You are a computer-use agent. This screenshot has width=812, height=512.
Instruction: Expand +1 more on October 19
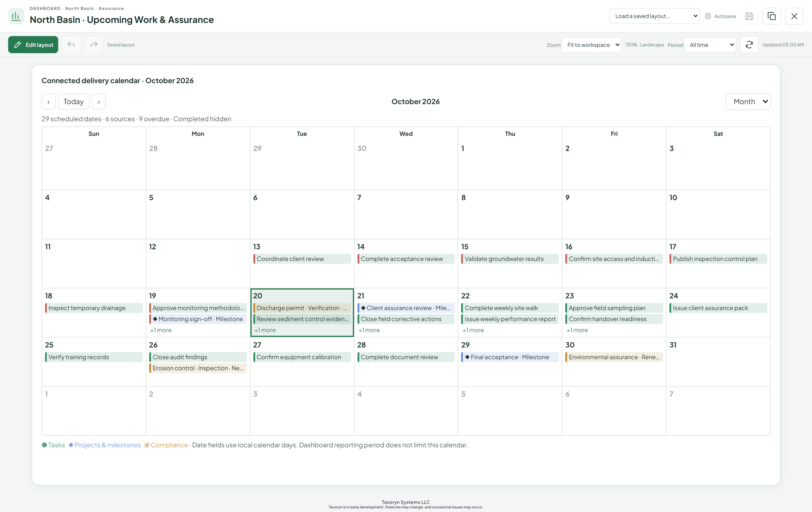[161, 330]
